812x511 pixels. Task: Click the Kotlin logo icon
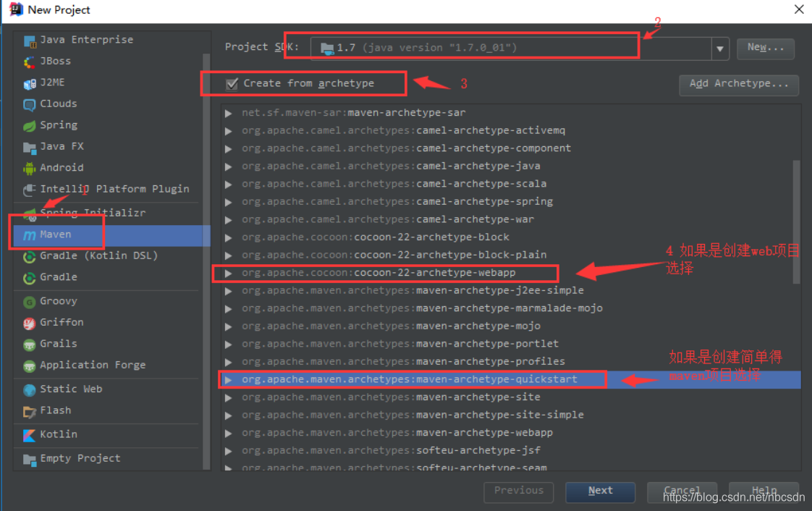[x=30, y=435]
